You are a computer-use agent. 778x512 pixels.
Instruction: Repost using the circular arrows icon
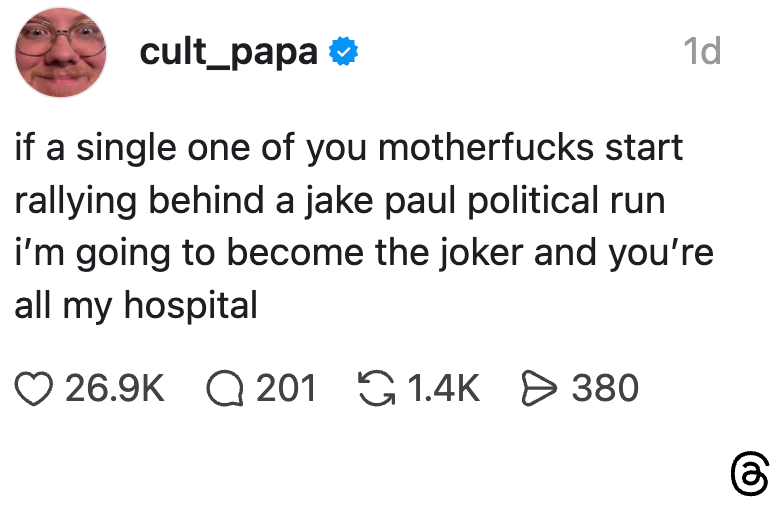coord(375,389)
